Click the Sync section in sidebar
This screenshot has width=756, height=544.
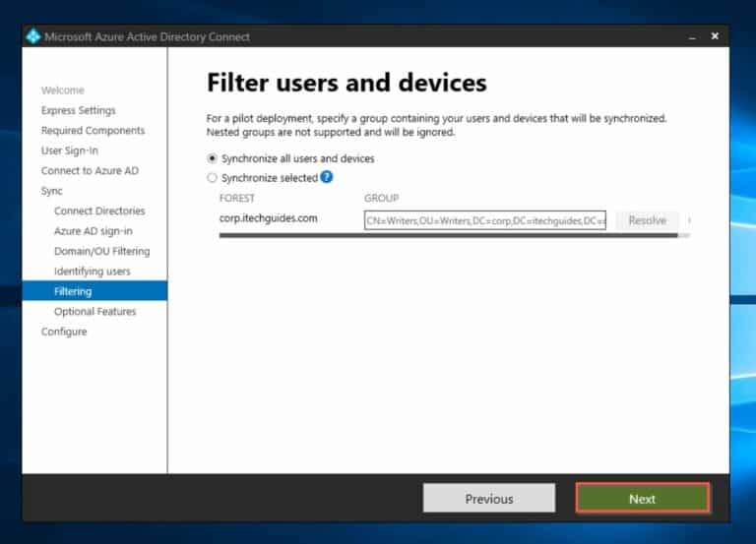(x=51, y=191)
